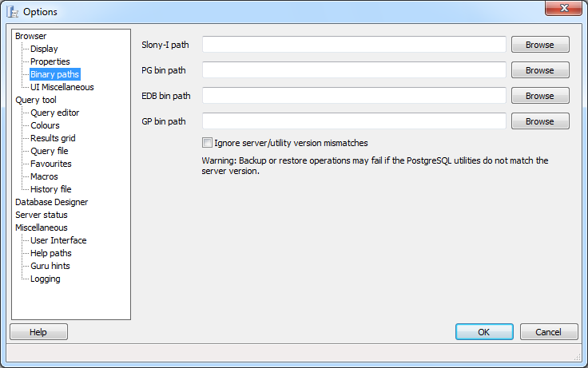The height and width of the screenshot is (368, 588).
Task: Browse for the PG bin path
Action: [x=540, y=70]
